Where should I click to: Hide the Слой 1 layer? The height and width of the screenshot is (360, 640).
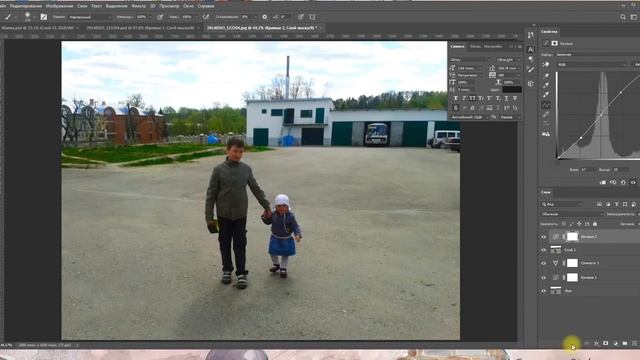pyautogui.click(x=543, y=250)
